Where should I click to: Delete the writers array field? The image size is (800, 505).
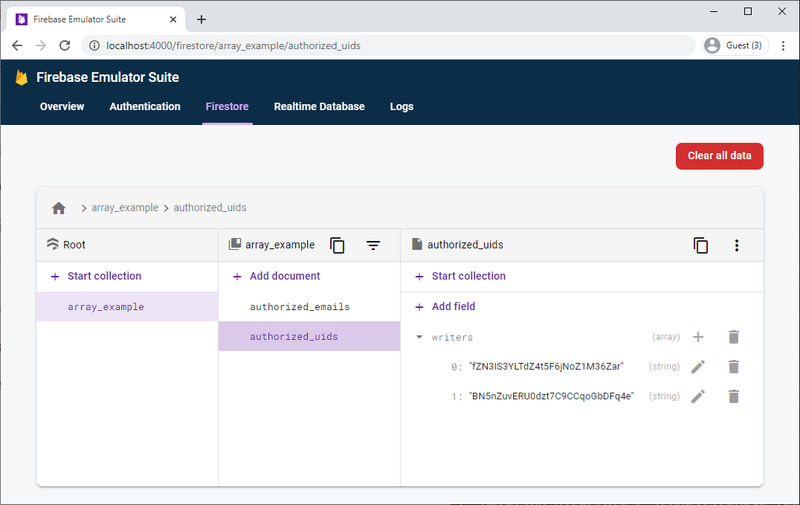coord(733,337)
